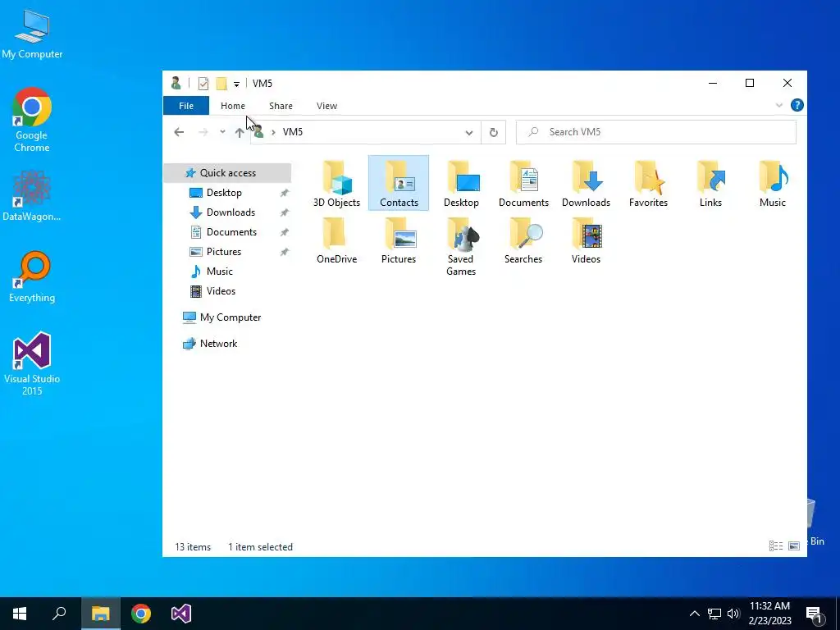Launch Visual Studio from the taskbar
This screenshot has width=840, height=630.
click(181, 614)
